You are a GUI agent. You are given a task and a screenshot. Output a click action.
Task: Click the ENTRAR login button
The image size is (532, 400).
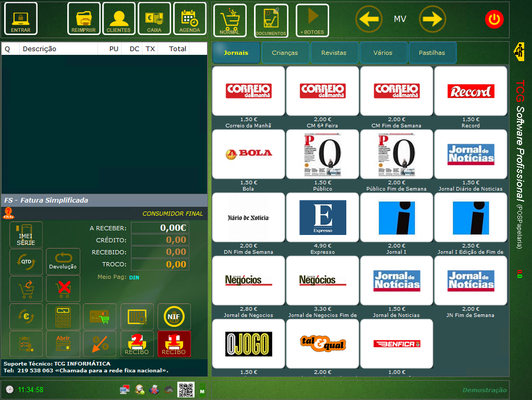(21, 19)
